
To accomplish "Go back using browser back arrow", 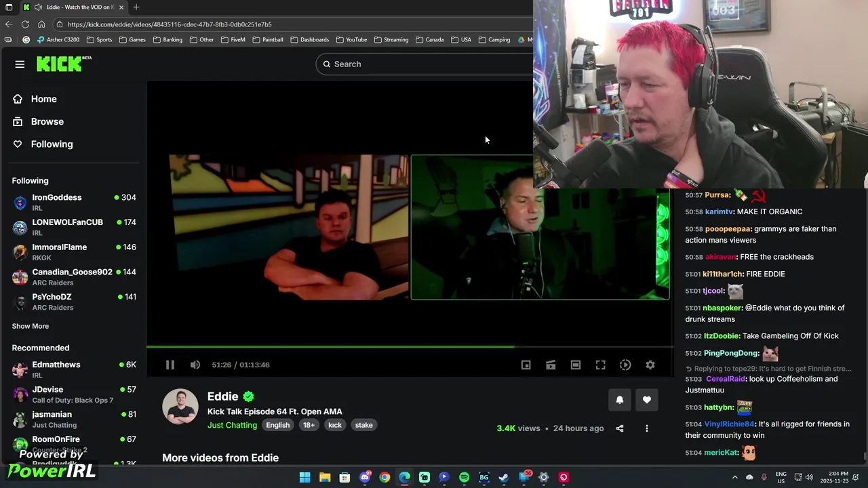I will click(9, 24).
